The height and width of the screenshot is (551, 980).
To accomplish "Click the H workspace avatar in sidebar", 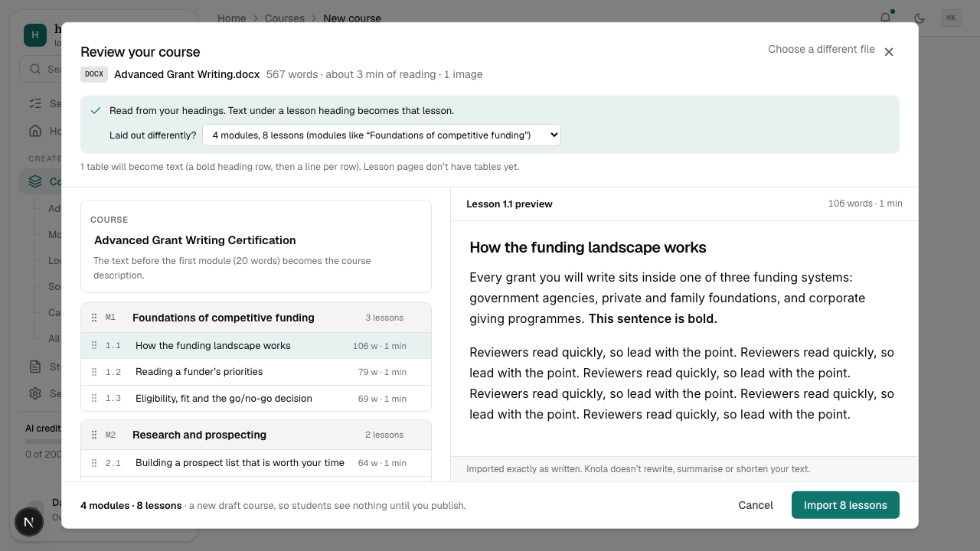I will click(35, 35).
